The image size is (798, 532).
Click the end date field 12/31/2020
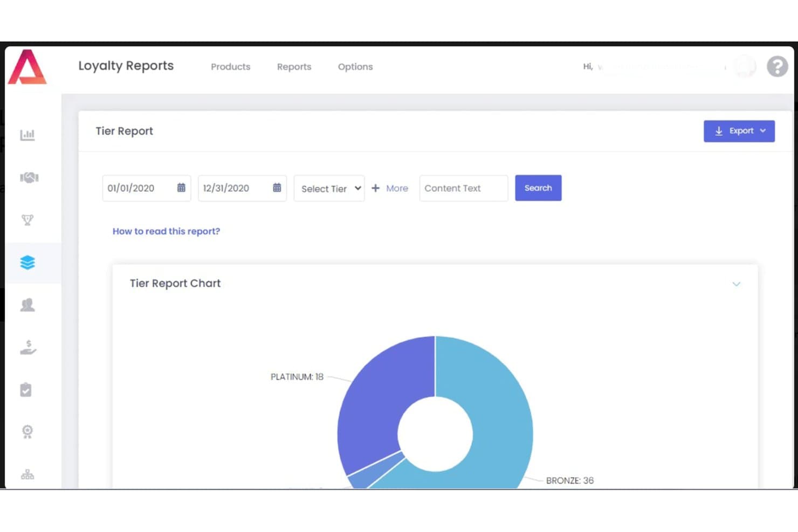(x=242, y=188)
